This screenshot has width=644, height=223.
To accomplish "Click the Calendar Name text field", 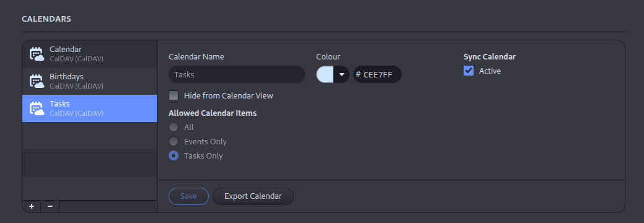I will pos(237,74).
